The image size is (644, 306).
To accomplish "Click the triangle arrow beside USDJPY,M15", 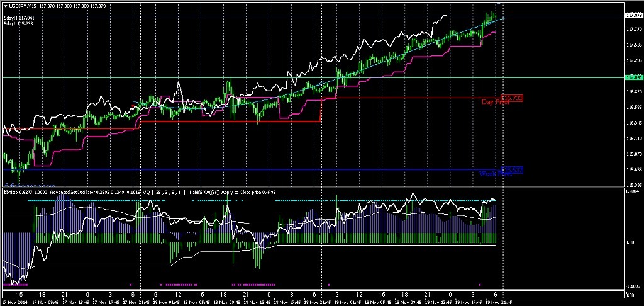I will 6,6.
